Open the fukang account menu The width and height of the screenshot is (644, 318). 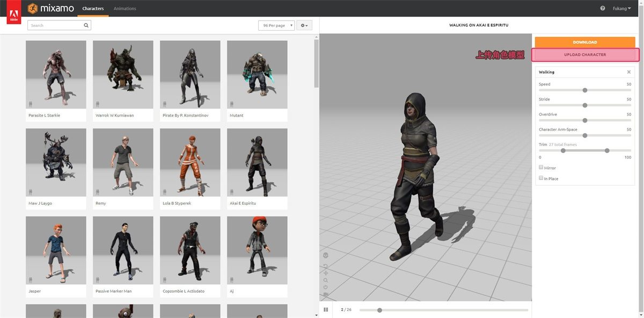pos(622,9)
